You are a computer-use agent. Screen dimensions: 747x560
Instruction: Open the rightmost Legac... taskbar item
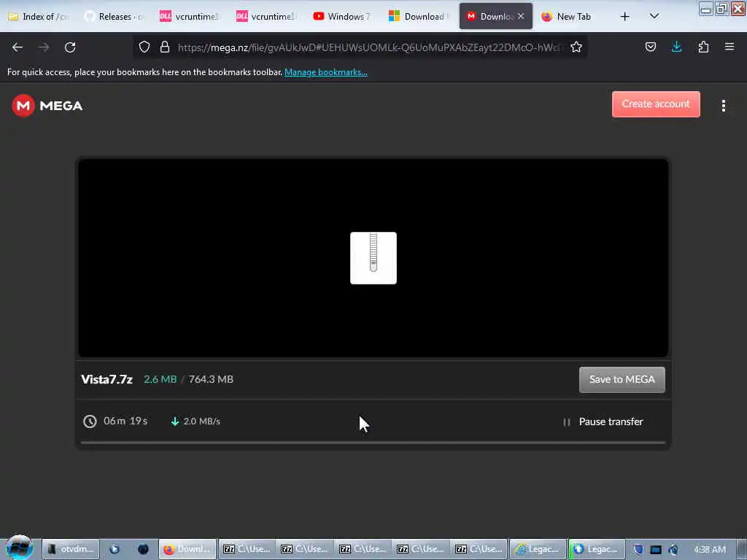[x=597, y=549]
